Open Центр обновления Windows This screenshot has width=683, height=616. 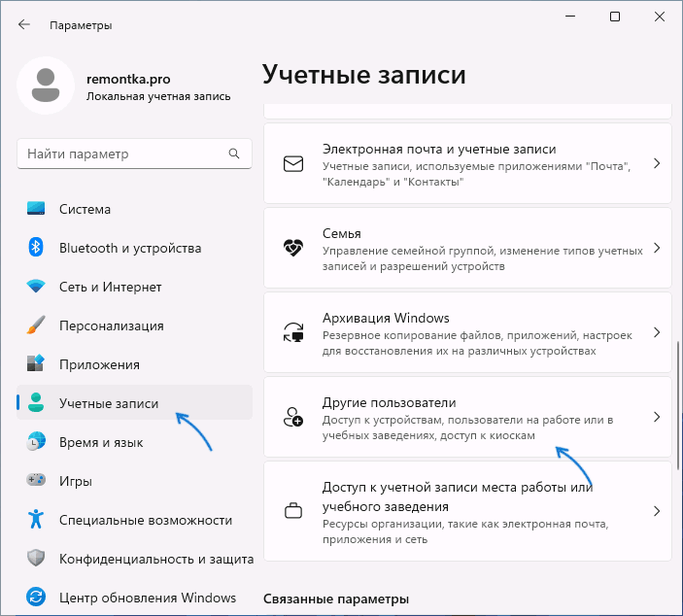click(x=134, y=597)
